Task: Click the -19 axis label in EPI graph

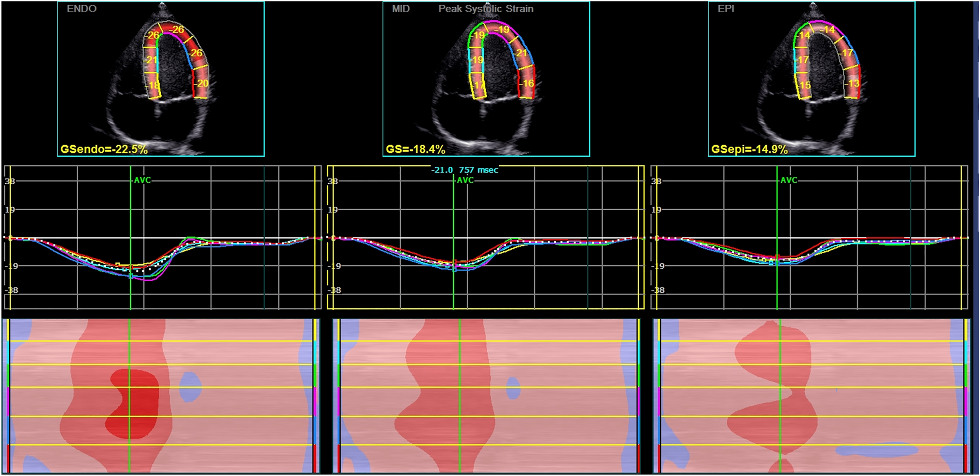Action: [x=658, y=266]
